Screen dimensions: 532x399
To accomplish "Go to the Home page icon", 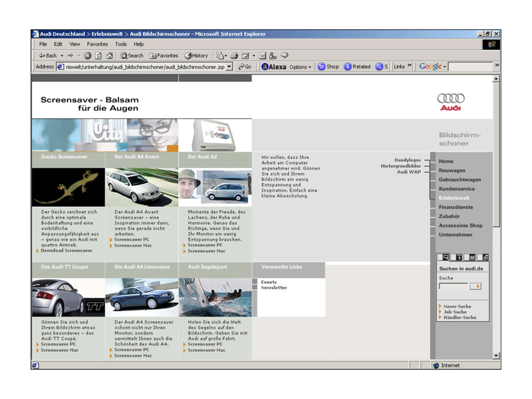I will (109, 56).
